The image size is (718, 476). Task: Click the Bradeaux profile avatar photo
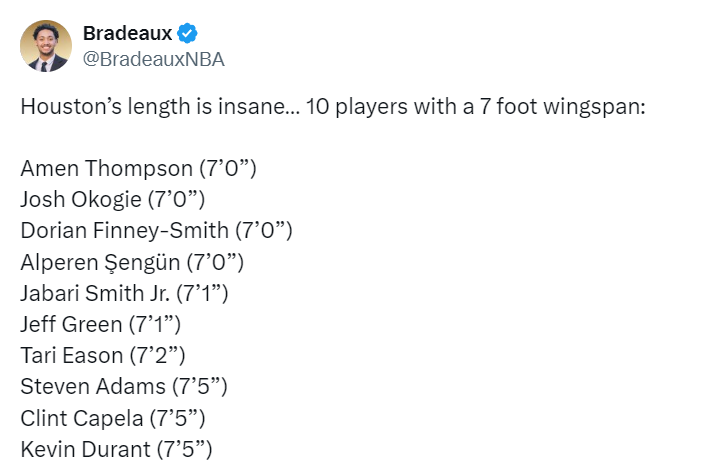click(x=46, y=46)
